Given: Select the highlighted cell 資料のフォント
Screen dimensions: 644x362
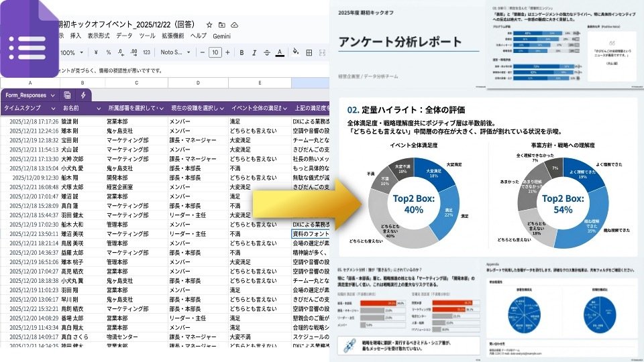Looking at the screenshot, I should [x=311, y=234].
